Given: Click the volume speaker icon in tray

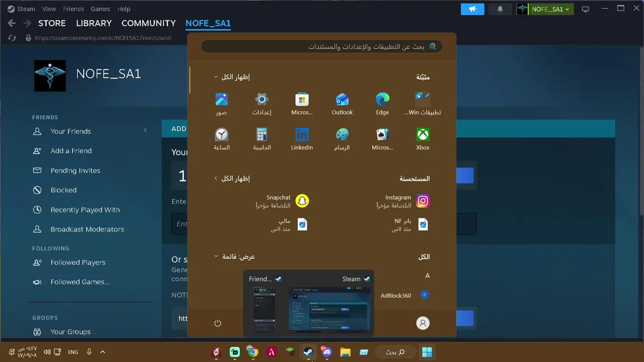Looking at the screenshot, I should pos(47,352).
